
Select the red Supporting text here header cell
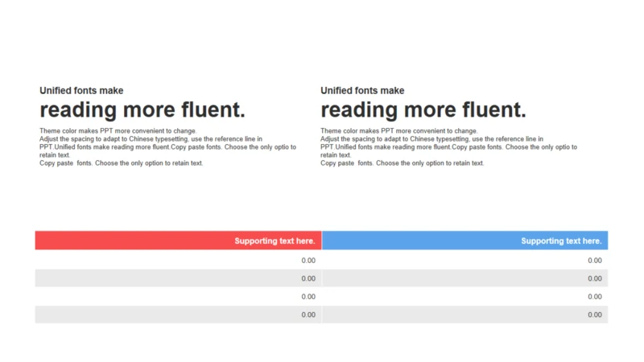pos(178,241)
